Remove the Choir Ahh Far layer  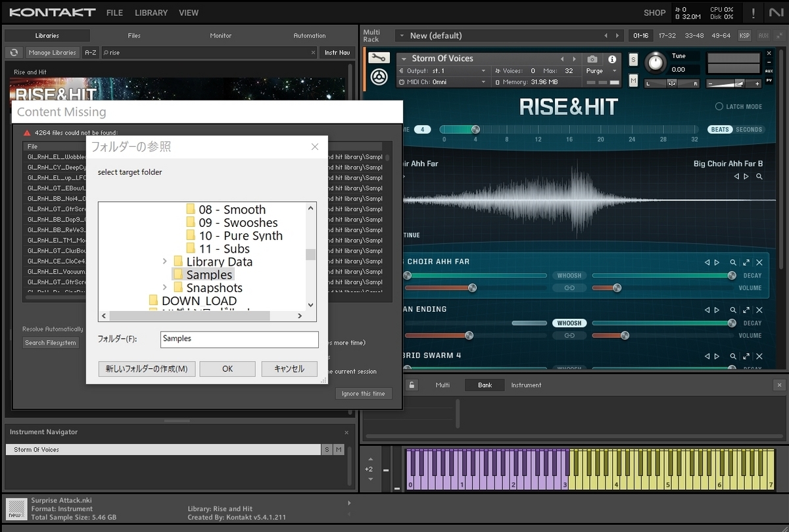[x=759, y=262]
